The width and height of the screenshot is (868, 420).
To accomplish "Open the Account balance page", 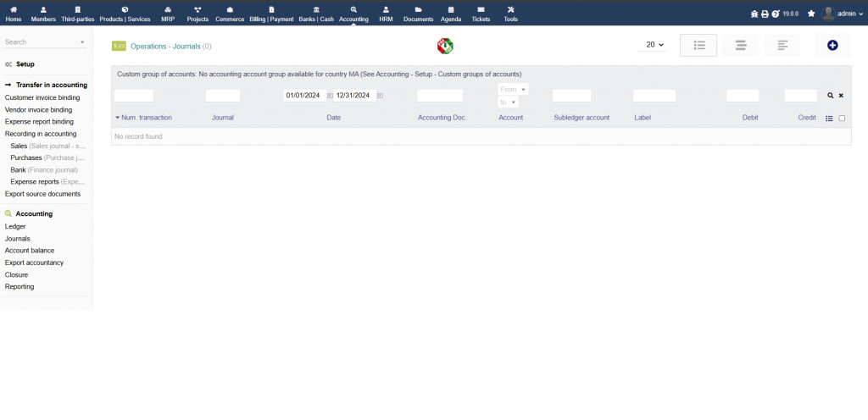I will [x=30, y=251].
